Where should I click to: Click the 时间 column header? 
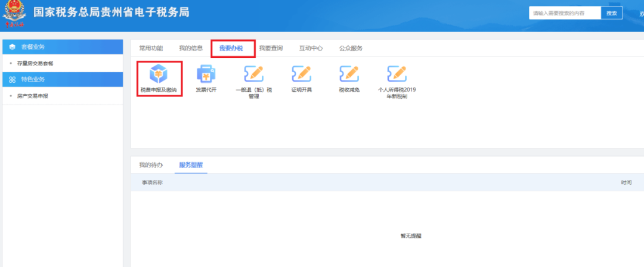tap(626, 182)
